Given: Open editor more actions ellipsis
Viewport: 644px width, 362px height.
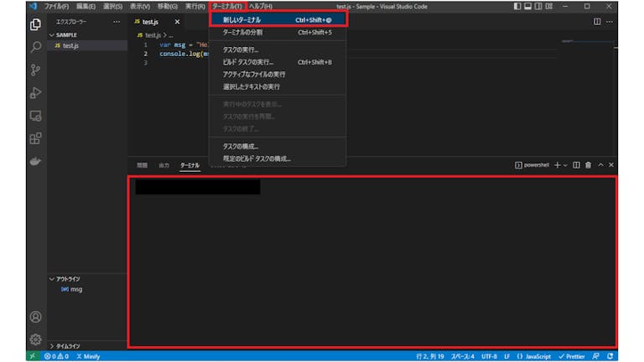Looking at the screenshot, I should [610, 21].
